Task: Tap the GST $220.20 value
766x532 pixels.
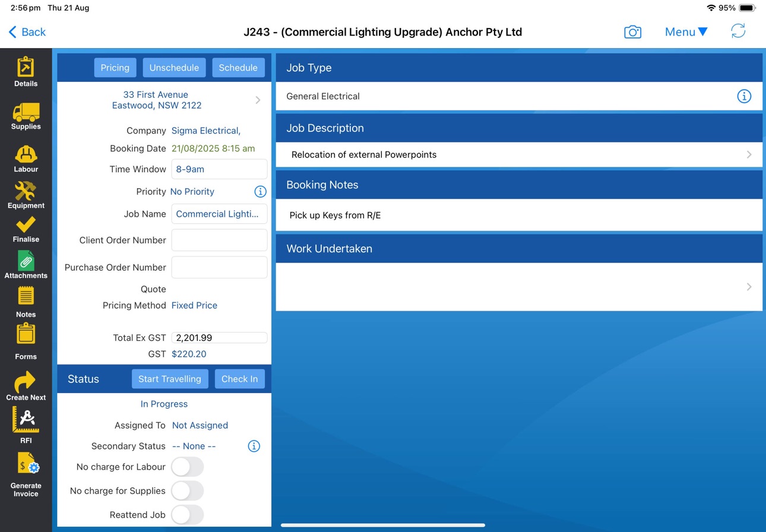Action: 189,354
